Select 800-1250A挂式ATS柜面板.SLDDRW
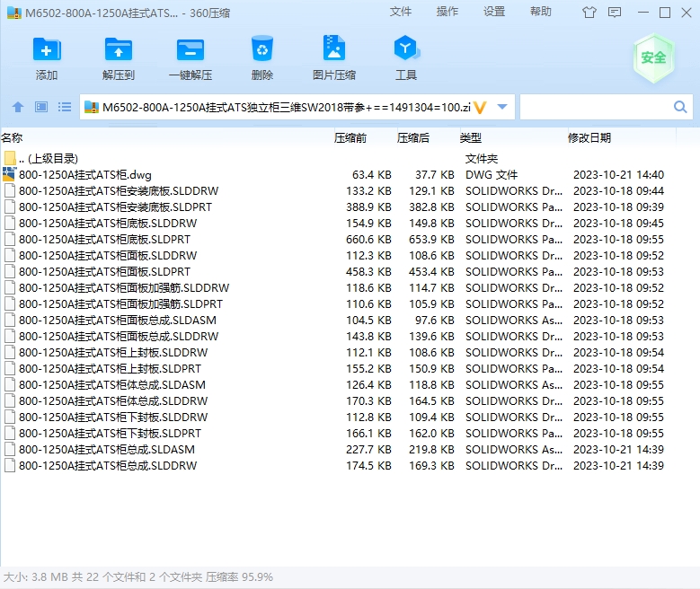700x589 pixels. [108, 256]
